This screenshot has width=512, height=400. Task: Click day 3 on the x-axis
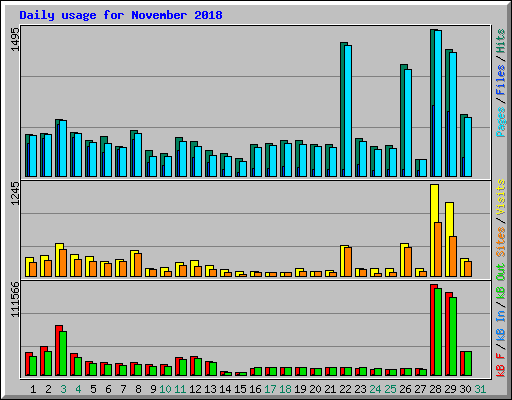tap(63, 389)
